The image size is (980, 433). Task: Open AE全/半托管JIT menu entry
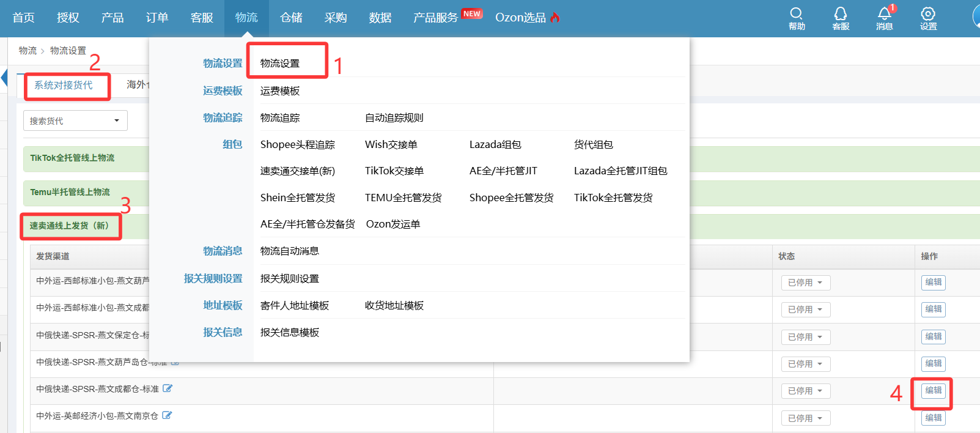tap(503, 171)
